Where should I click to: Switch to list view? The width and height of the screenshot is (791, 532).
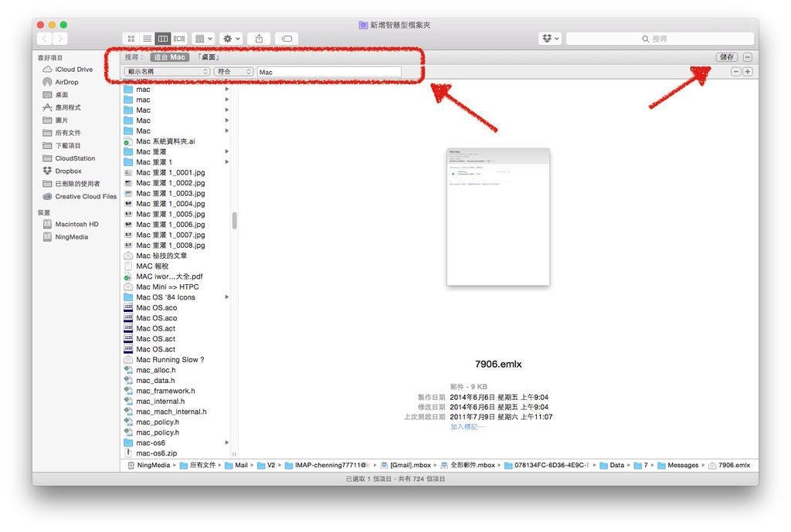click(147, 39)
